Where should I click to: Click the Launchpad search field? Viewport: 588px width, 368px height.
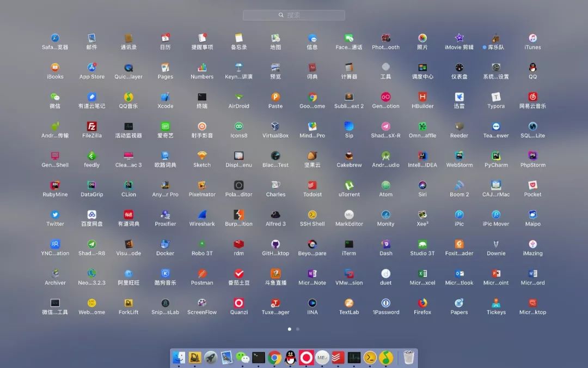293,15
